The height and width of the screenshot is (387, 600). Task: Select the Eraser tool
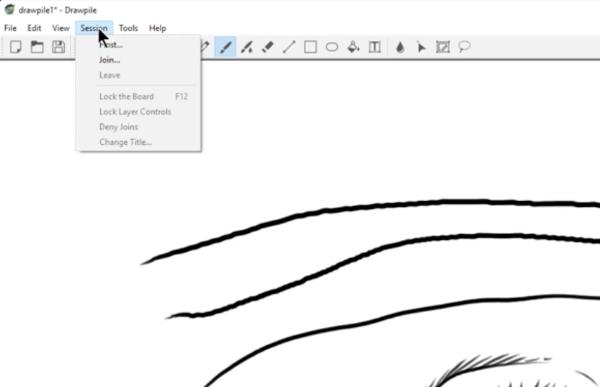click(267, 47)
